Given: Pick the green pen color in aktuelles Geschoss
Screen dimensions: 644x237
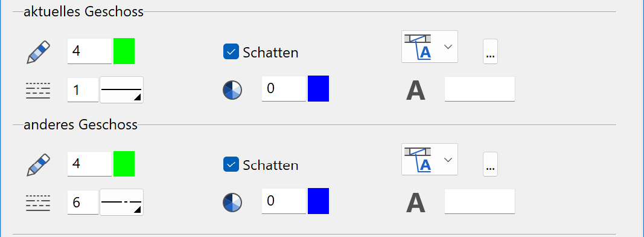Looking at the screenshot, I should (x=124, y=51).
